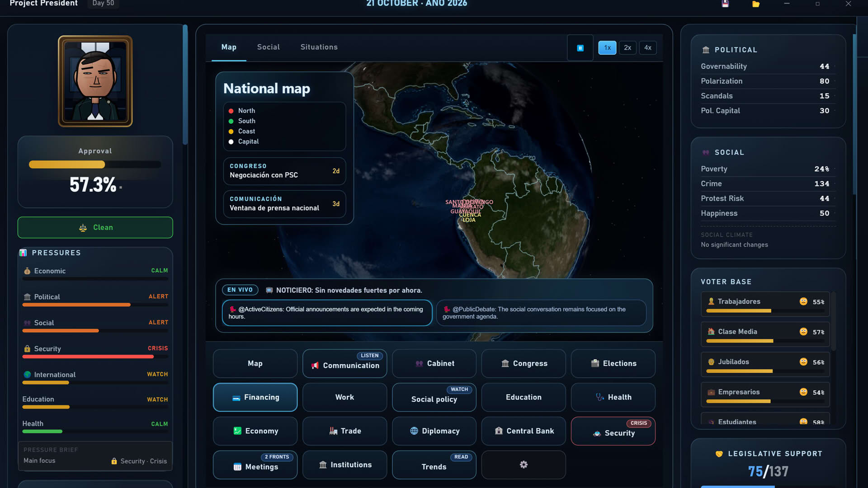Open the Diplomacy menu

[x=434, y=431]
